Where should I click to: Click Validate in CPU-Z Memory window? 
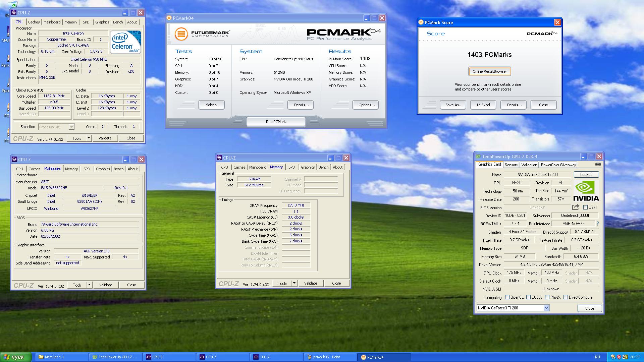(311, 283)
